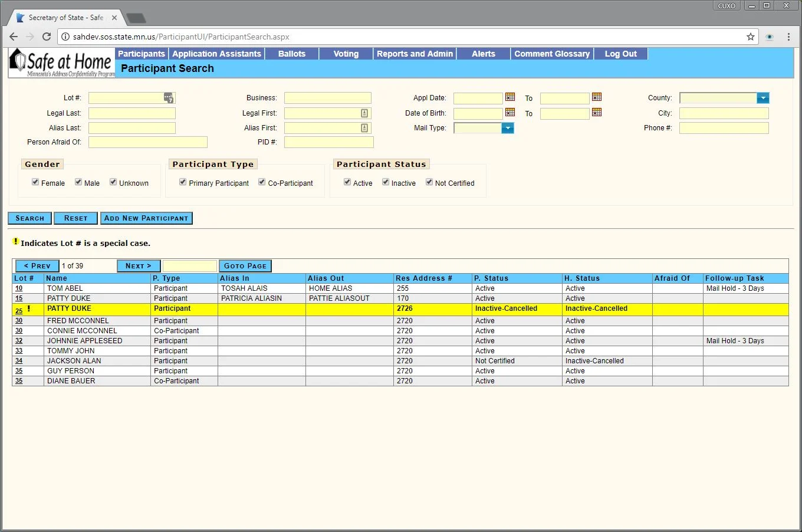Open lot 15 link for Patty Duke
802x532 pixels.
[19, 298]
